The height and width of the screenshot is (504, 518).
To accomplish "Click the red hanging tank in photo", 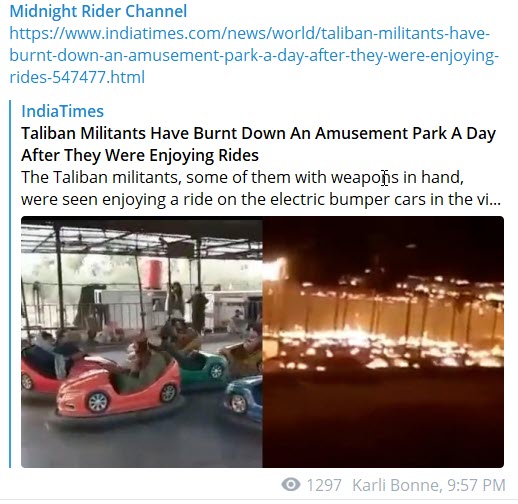I will click(x=153, y=274).
